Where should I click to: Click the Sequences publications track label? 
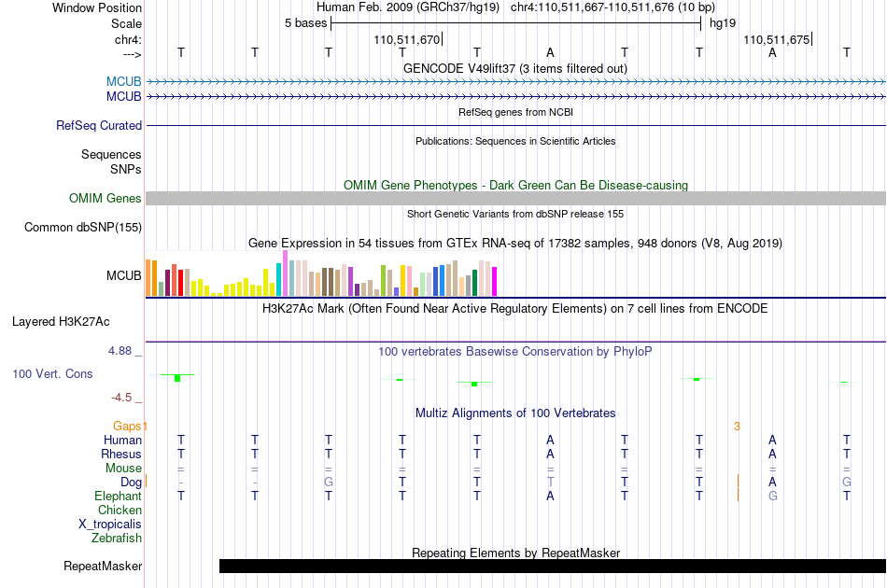(x=111, y=154)
